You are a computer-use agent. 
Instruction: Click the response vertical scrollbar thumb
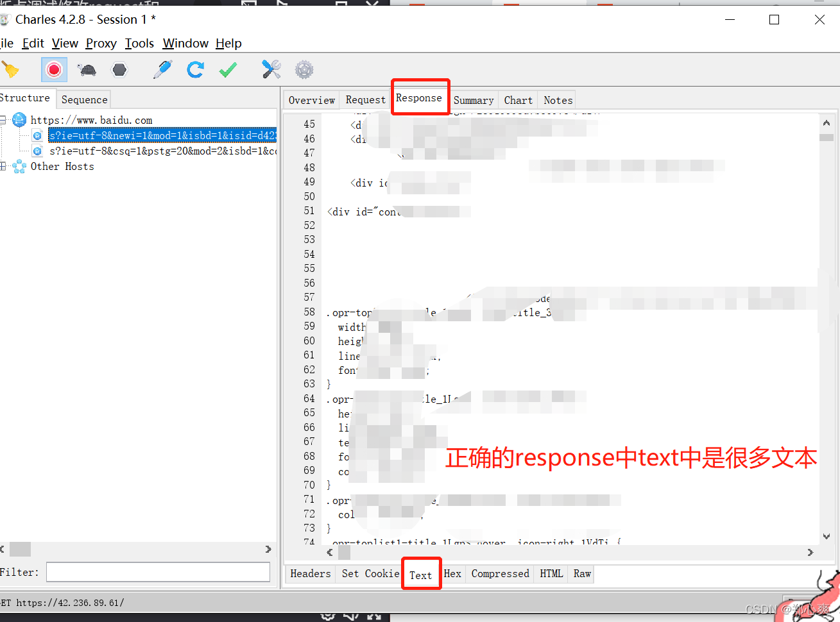tap(827, 137)
